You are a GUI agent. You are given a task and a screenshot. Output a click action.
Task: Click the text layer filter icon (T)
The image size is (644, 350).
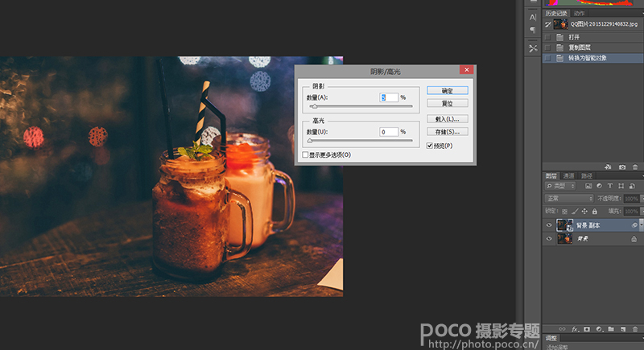(x=611, y=187)
